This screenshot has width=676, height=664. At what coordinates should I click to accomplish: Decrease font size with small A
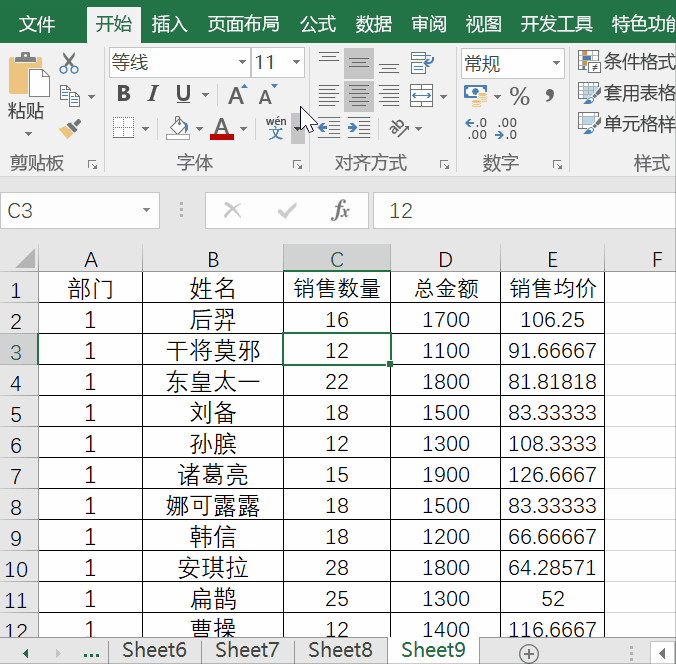click(268, 94)
